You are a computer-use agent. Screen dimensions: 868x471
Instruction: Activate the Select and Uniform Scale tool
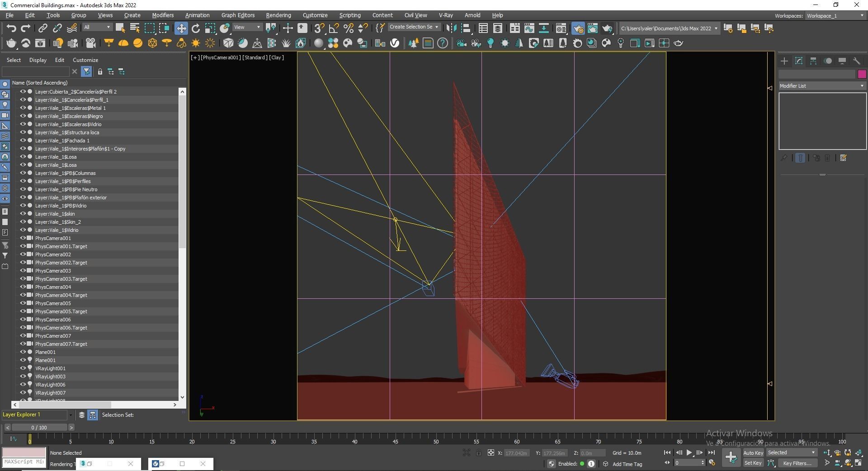[210, 28]
